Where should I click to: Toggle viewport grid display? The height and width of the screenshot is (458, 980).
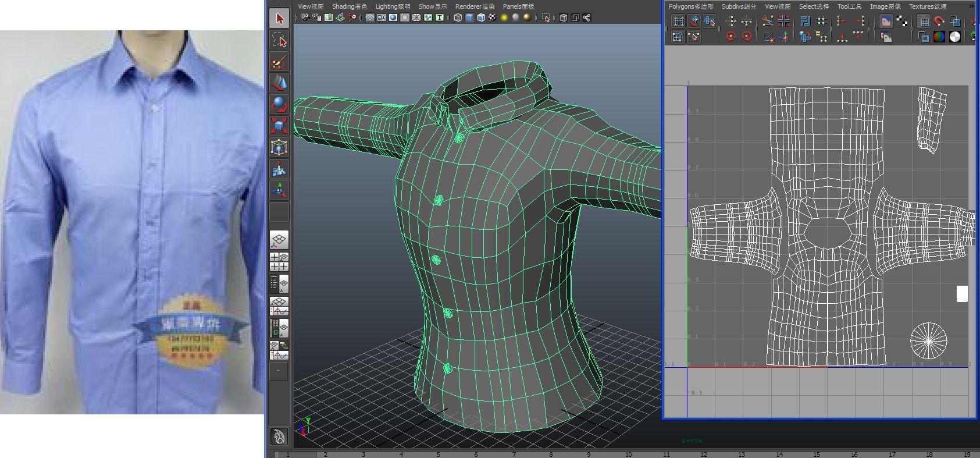(370, 17)
